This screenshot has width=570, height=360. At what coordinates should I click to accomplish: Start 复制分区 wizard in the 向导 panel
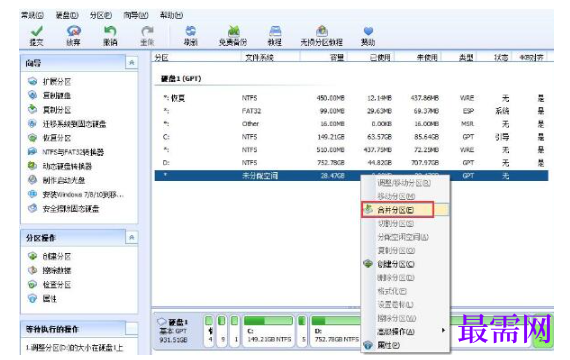tap(56, 109)
